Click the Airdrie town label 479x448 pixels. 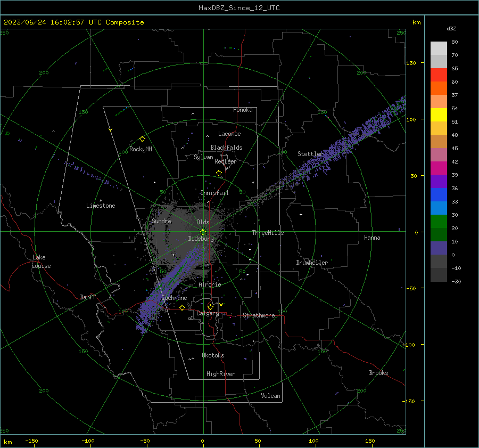[210, 284]
